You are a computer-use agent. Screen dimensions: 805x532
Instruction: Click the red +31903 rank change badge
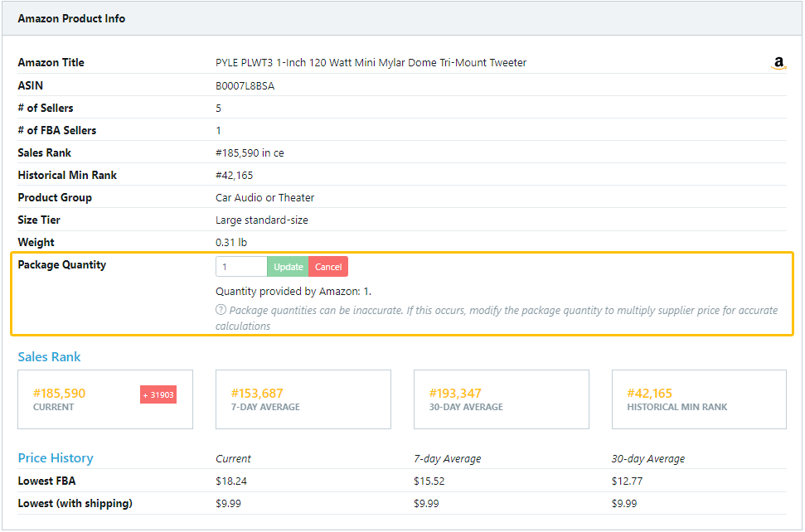coord(158,394)
